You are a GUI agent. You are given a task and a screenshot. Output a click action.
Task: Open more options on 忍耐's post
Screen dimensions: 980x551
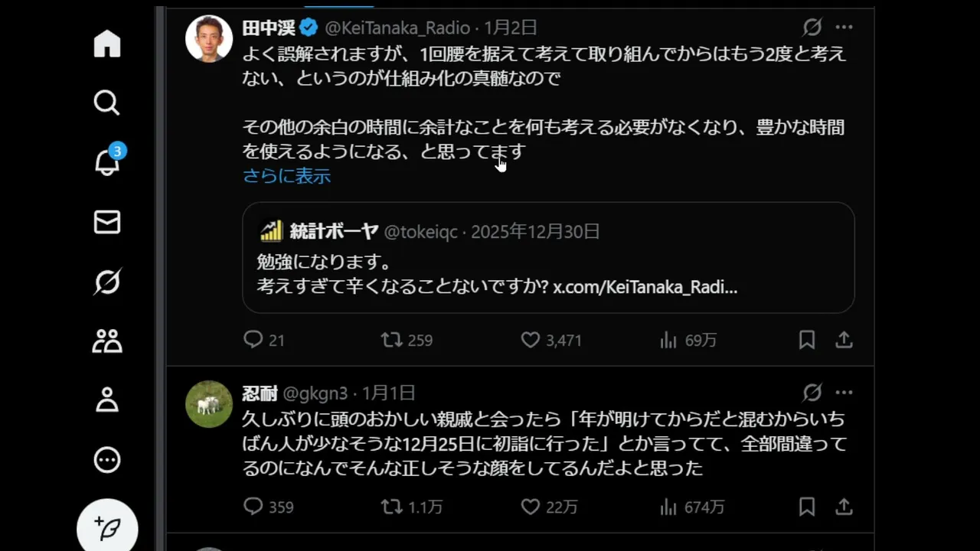pyautogui.click(x=844, y=393)
